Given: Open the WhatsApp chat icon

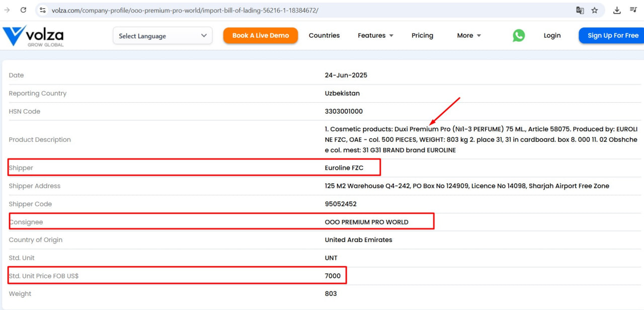Looking at the screenshot, I should 519,36.
